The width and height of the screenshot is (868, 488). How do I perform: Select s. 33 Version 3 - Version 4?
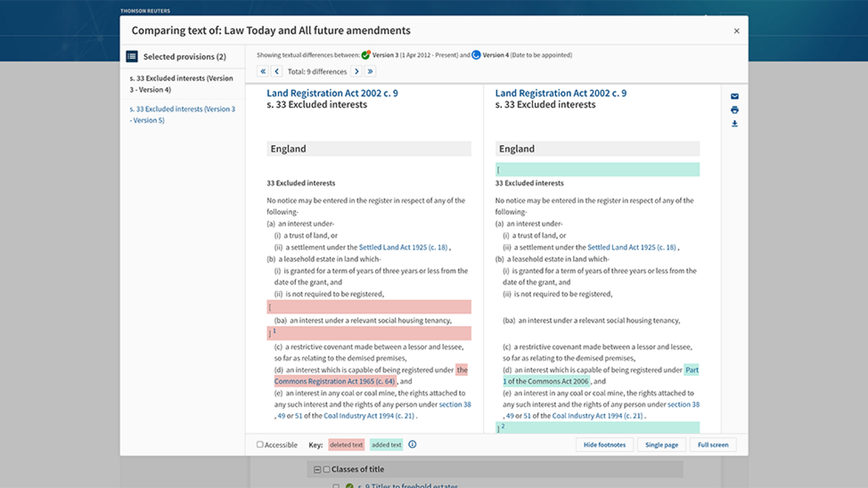tap(181, 84)
